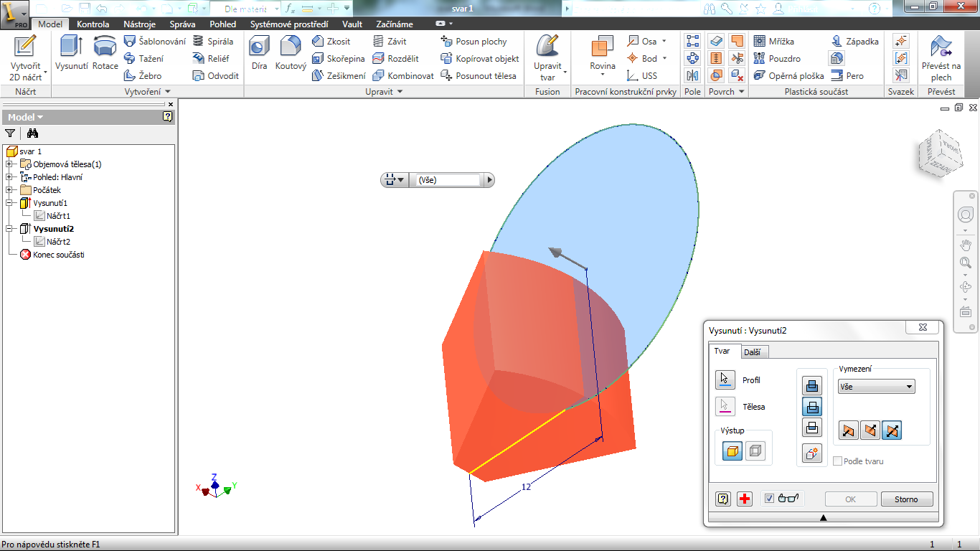Screen dimensions: 980x551
Task: Select the intersect operation toggle in the dialog
Action: click(x=812, y=428)
